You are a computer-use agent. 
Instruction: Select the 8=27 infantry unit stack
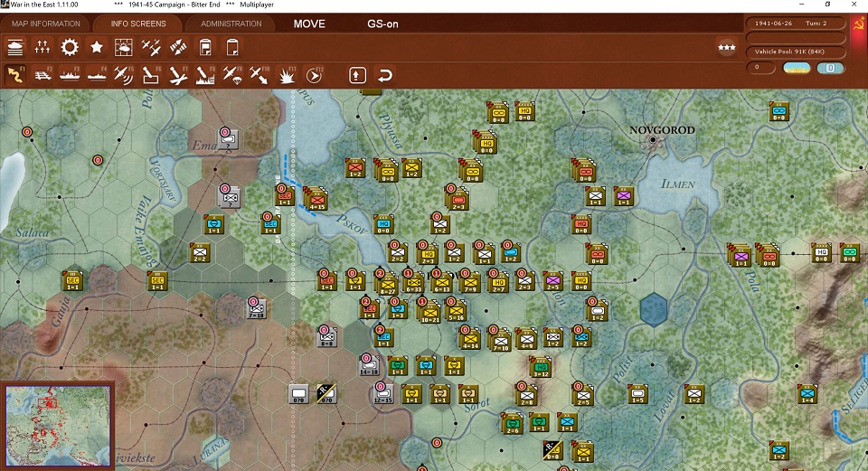click(x=387, y=284)
